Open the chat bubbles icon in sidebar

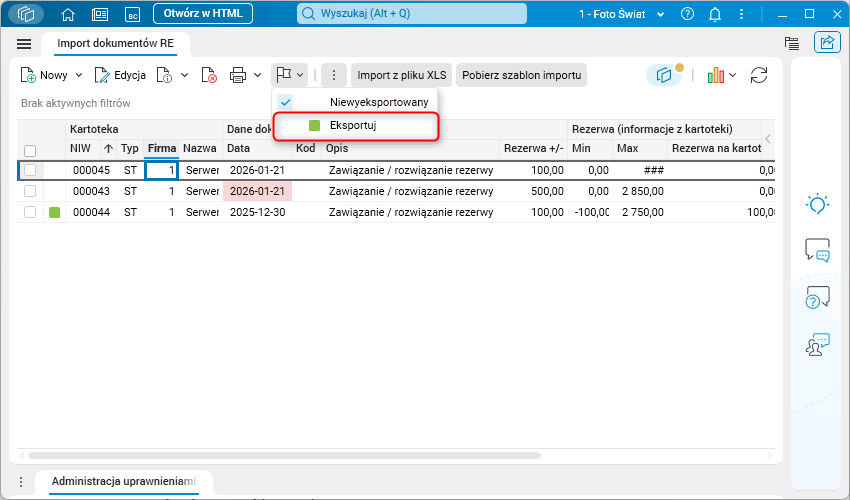pos(817,250)
